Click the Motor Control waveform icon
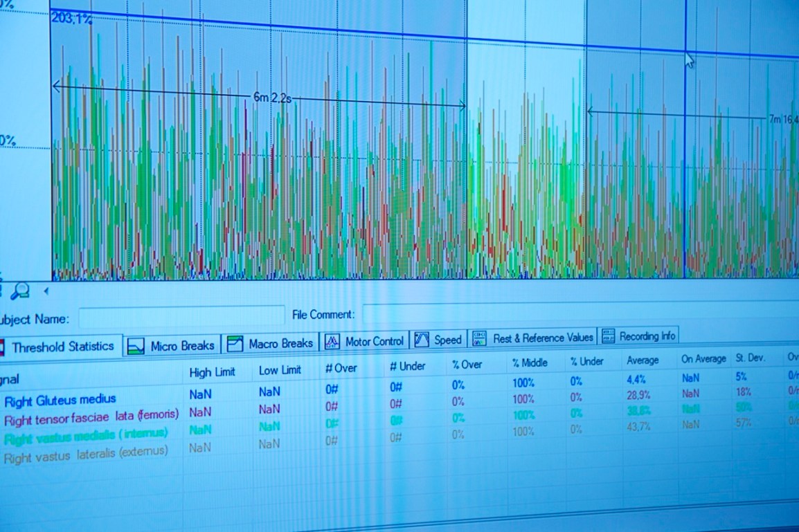 pos(332,342)
